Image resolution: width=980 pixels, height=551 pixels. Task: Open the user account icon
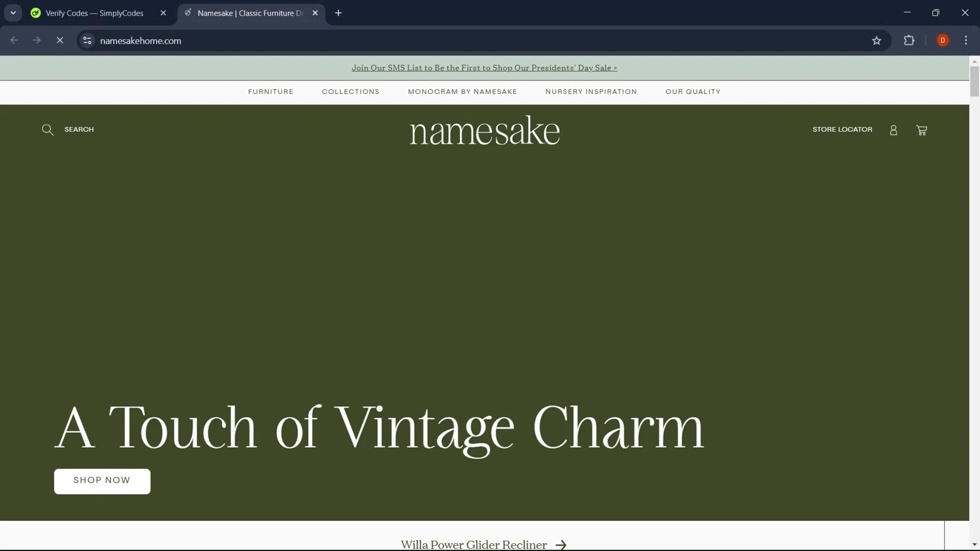pyautogui.click(x=893, y=130)
